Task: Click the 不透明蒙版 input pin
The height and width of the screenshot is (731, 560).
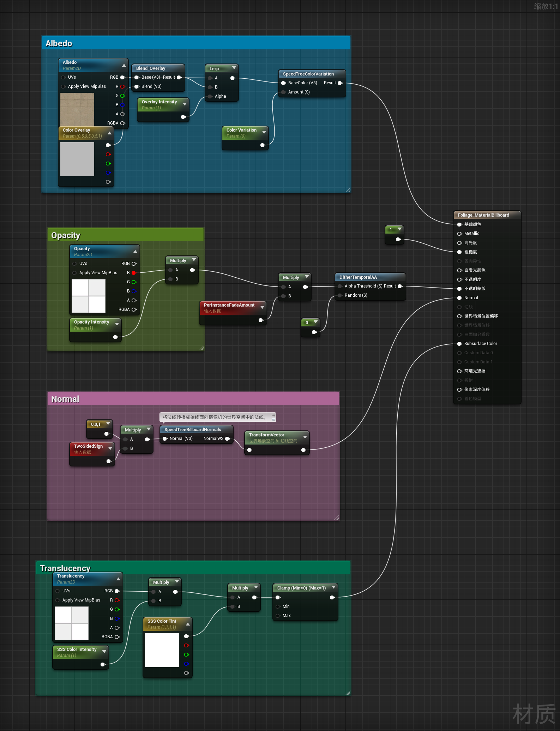Action: (460, 289)
